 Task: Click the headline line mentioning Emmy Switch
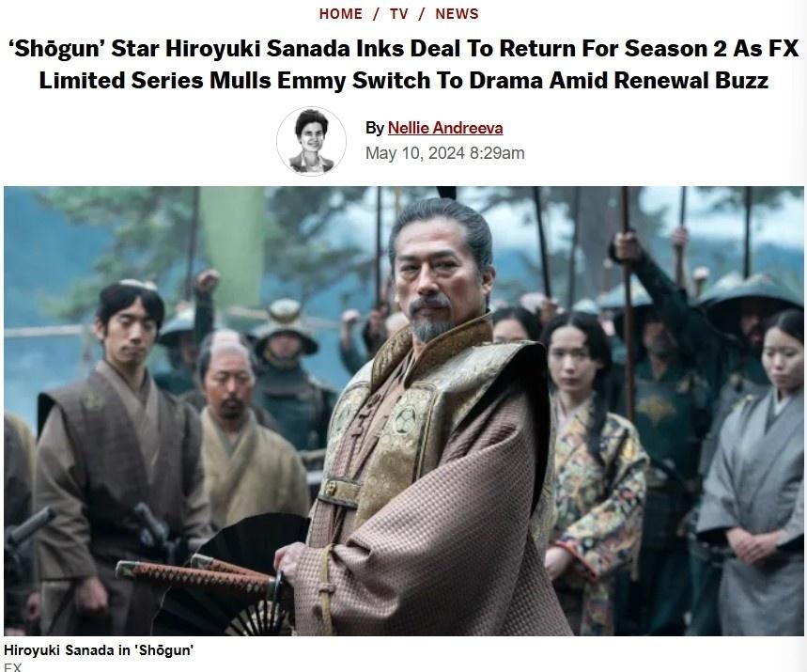(404, 80)
